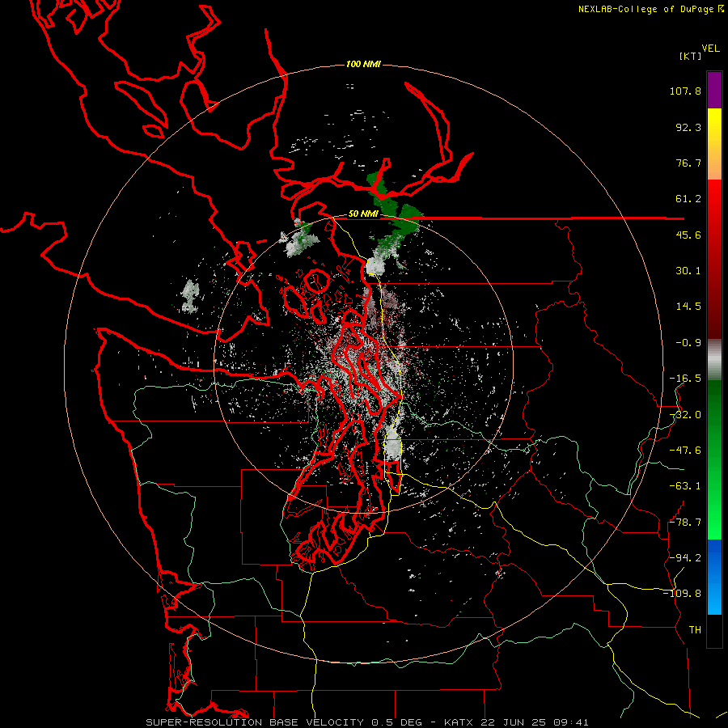Image resolution: width=728 pixels, height=728 pixels.
Task: Select the -78.7 scale value
Action: (685, 523)
